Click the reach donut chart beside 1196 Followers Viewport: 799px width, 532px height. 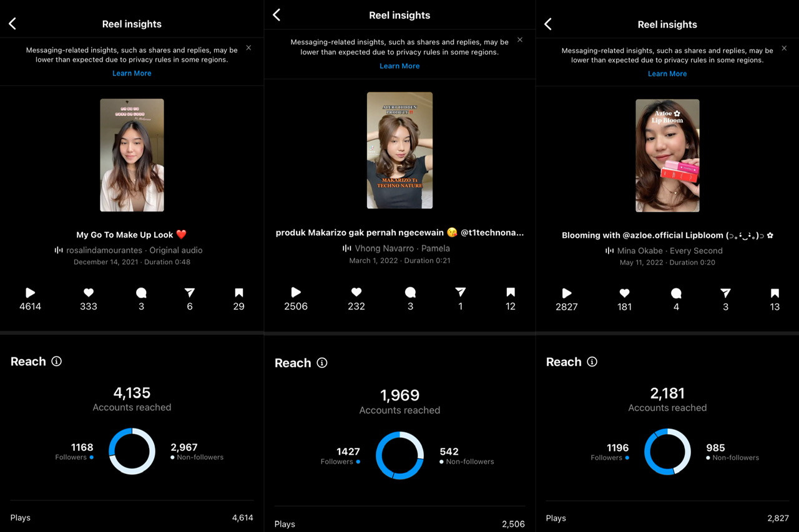pyautogui.click(x=667, y=452)
